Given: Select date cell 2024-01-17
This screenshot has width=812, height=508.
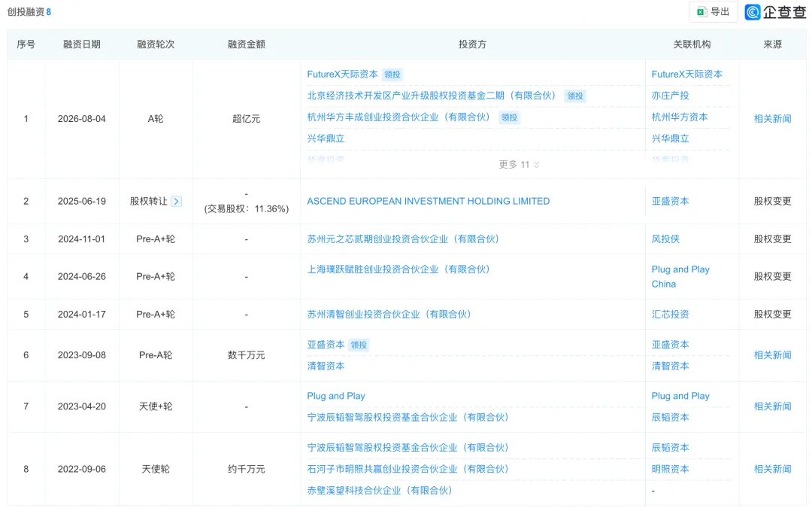Looking at the screenshot, I should point(82,314).
